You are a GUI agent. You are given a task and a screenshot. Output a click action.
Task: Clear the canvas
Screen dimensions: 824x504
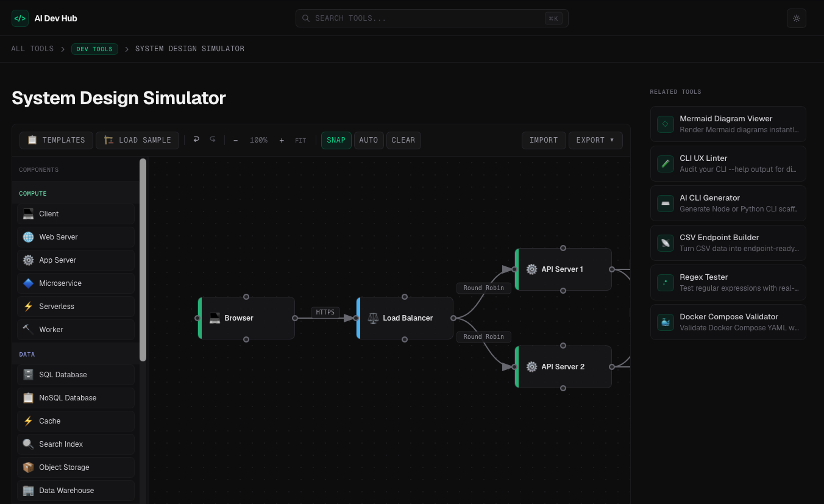point(403,140)
